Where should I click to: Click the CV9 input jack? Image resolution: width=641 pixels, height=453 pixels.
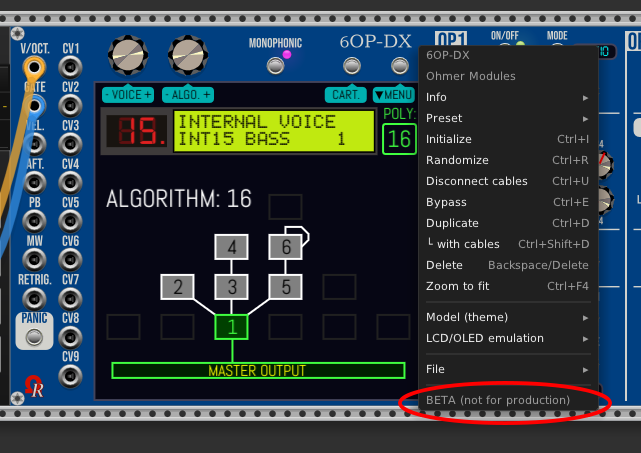[x=70, y=376]
